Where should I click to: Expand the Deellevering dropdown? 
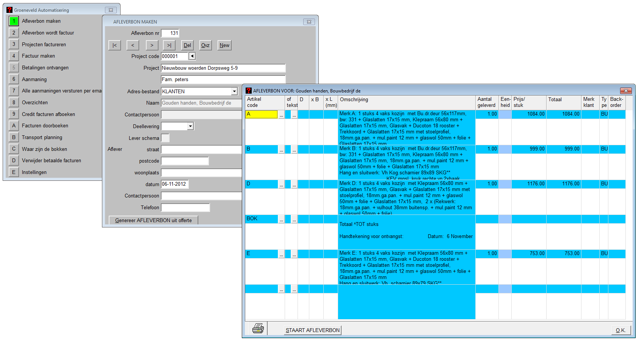click(190, 126)
